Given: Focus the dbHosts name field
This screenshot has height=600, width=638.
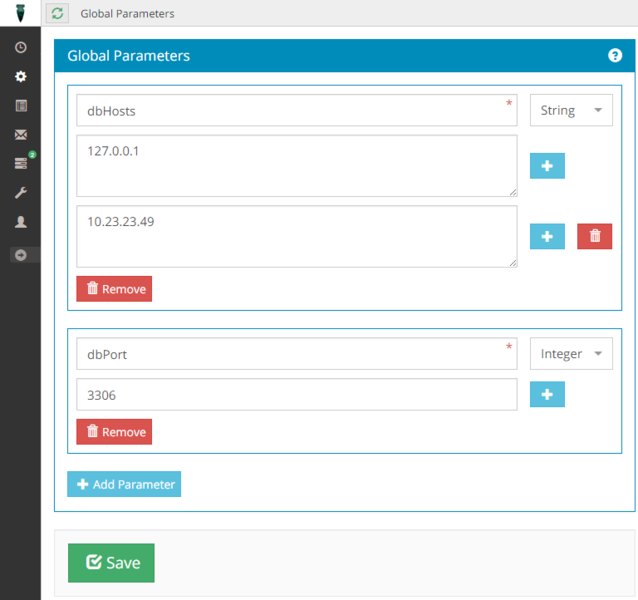Looking at the screenshot, I should tap(297, 110).
